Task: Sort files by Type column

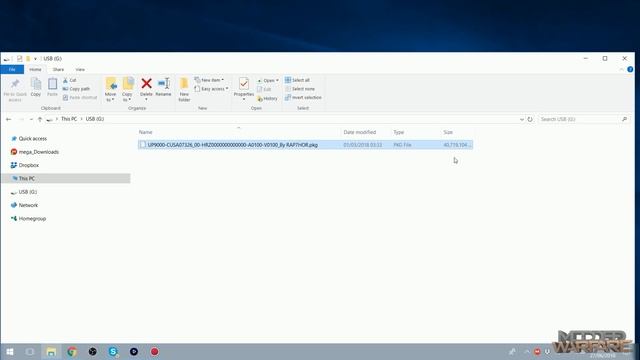Action: [x=398, y=132]
